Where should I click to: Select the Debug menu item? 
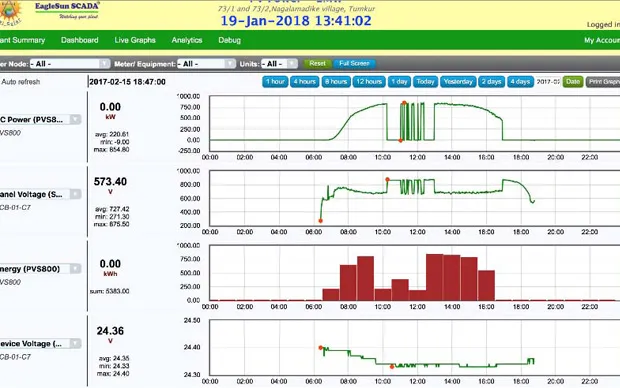229,40
